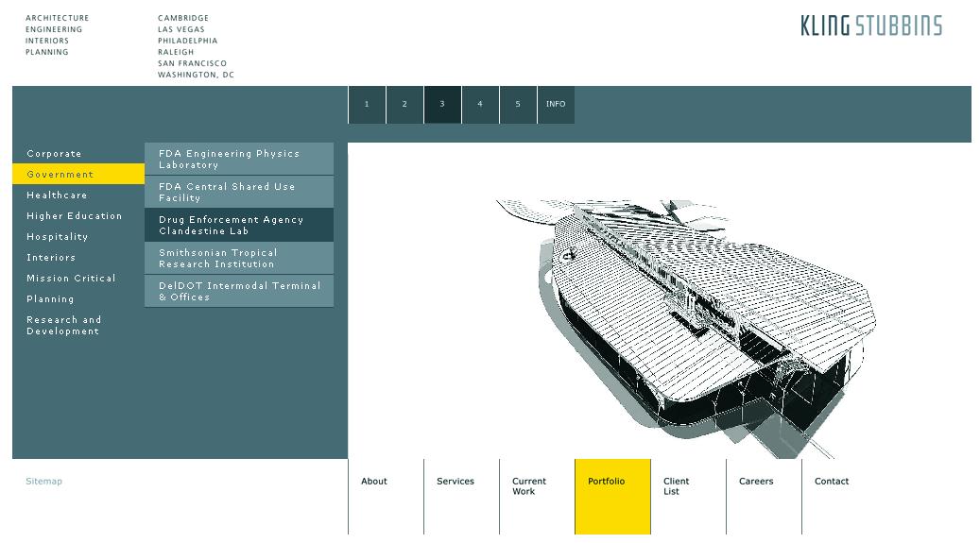Select Research and Development category
Viewport: 980px width, 543px height.
[63, 326]
